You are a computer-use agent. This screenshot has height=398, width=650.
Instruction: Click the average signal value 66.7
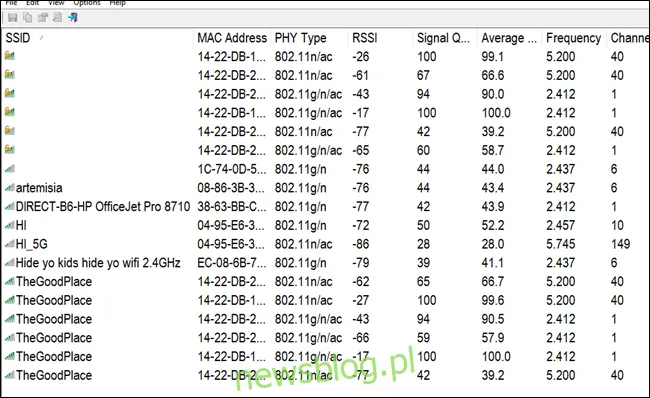[x=492, y=282]
